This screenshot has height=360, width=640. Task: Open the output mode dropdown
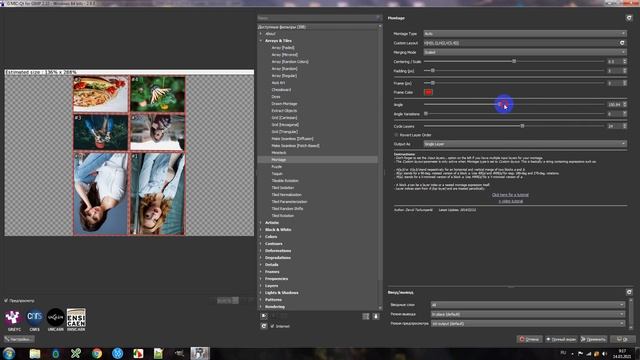528,314
